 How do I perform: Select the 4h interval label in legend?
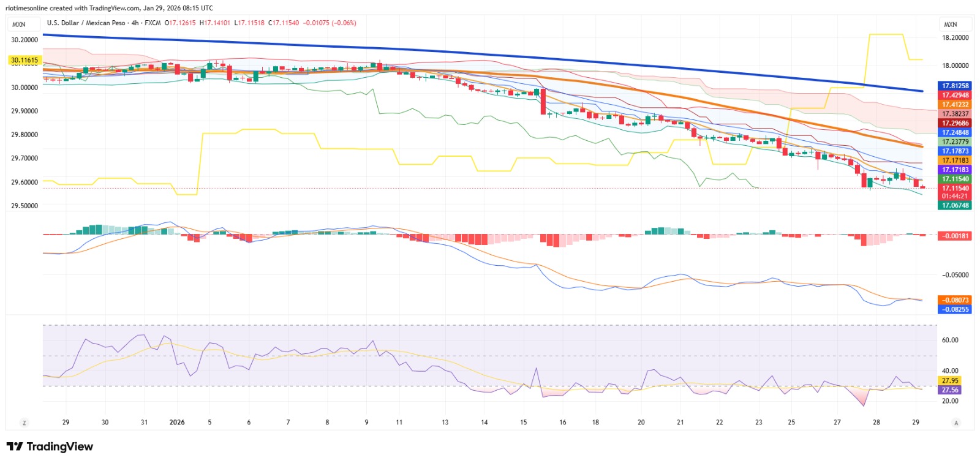tap(135, 23)
